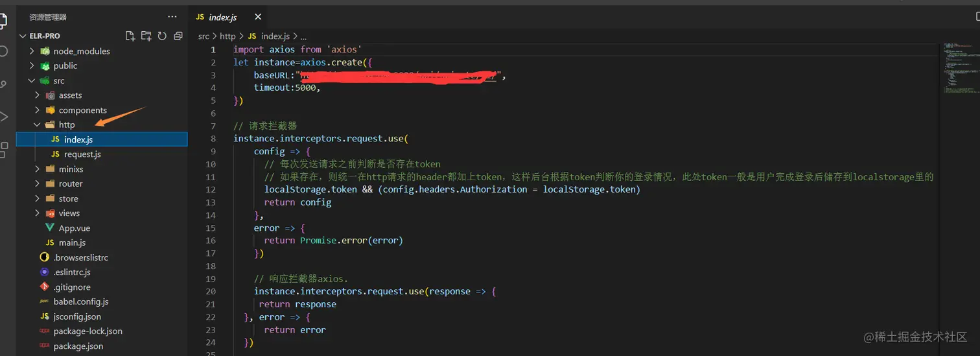The height and width of the screenshot is (356, 980).
Task: Click the JS icon beside request.js
Action: coord(55,154)
